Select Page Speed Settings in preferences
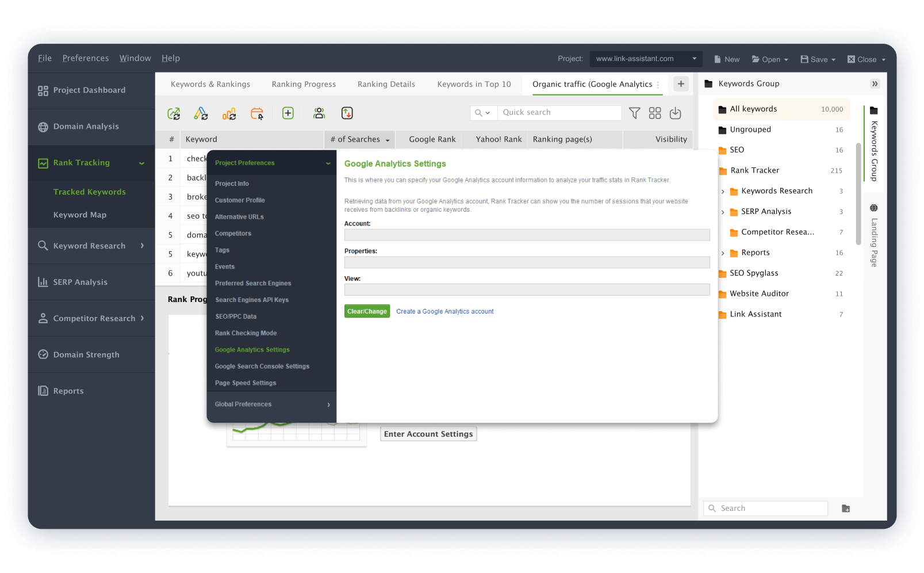 pos(246,383)
